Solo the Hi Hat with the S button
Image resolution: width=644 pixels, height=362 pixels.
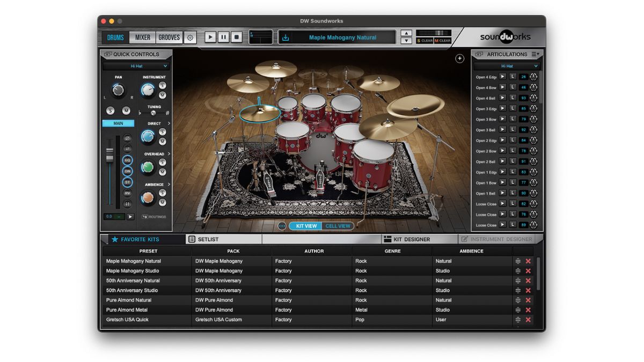[111, 110]
